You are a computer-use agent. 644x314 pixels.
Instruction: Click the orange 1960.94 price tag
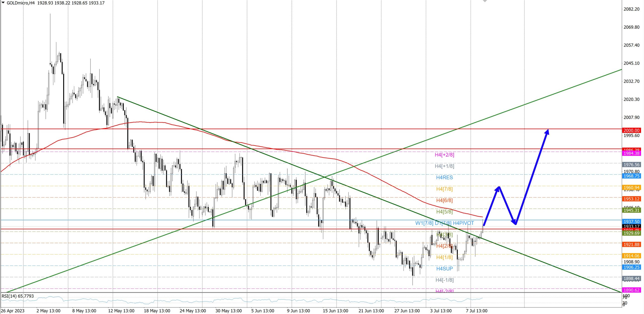coord(631,188)
